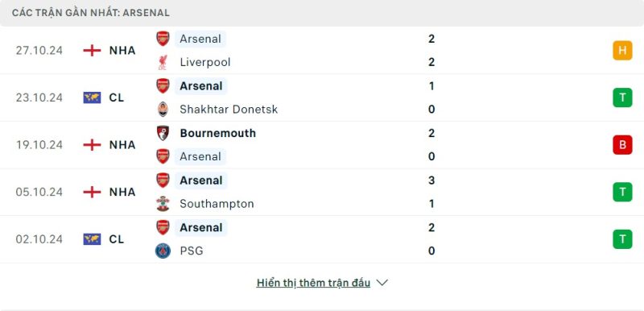Click the red B loss result badge
Viewport: 644px width, 311px height.
point(622,145)
